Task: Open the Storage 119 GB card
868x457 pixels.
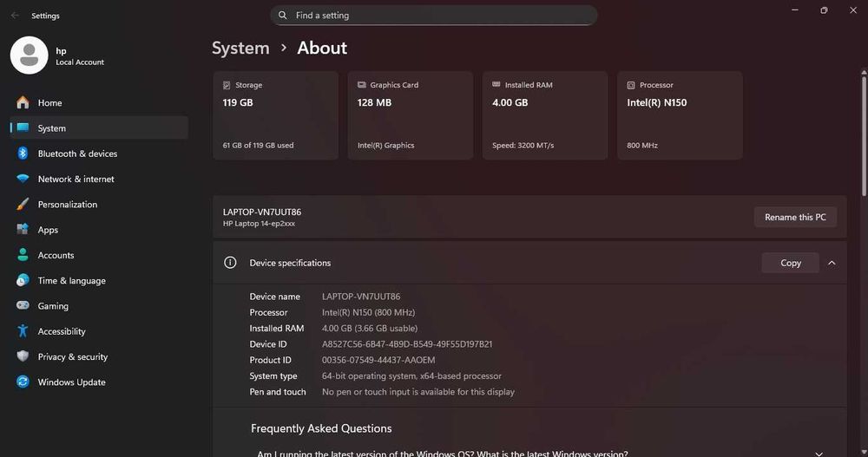Action: [x=276, y=115]
